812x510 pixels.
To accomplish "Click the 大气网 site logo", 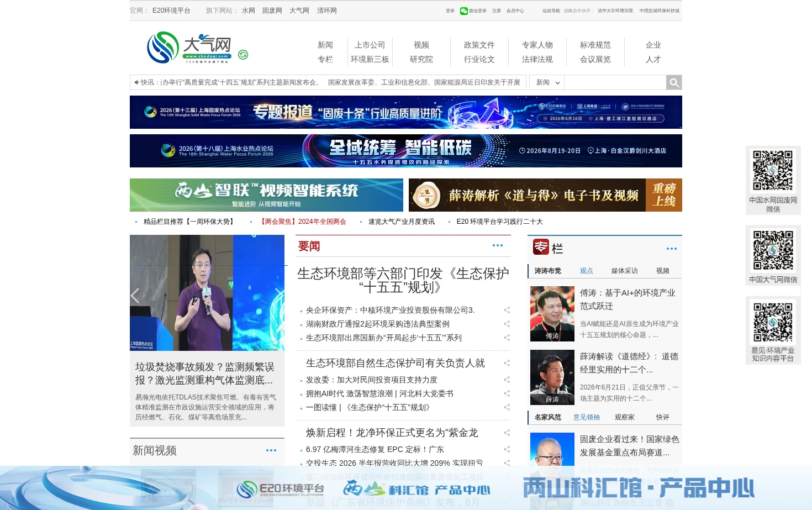I will pos(189,47).
